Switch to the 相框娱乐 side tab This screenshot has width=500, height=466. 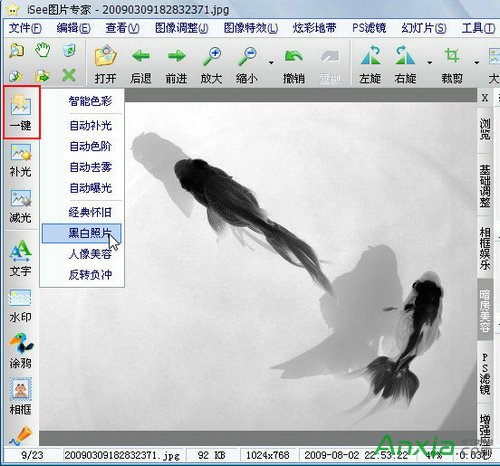[x=485, y=248]
